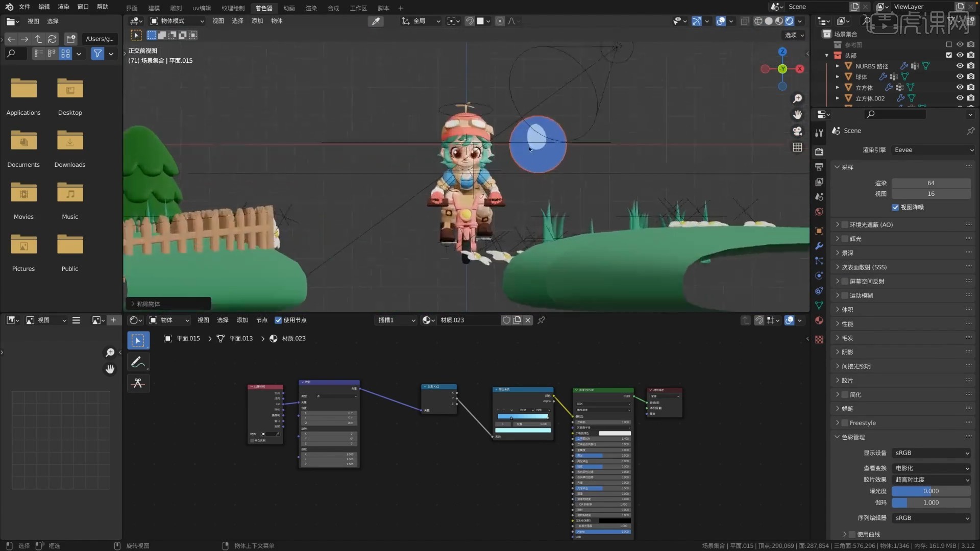
Task: Open the 文件 menu
Action: point(24,7)
